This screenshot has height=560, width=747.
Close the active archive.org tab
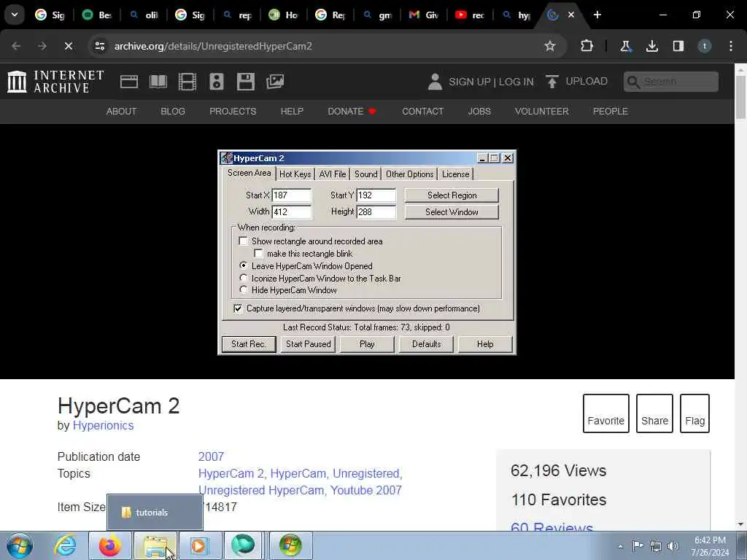[570, 15]
